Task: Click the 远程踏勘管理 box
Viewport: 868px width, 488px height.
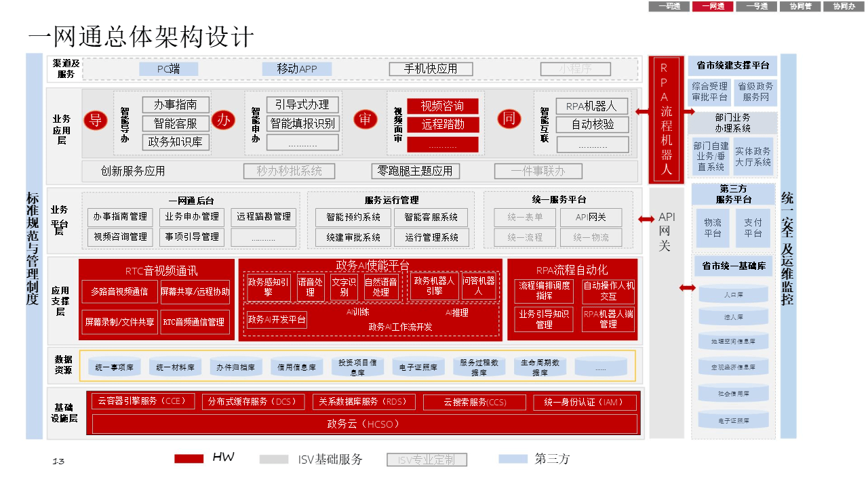Action: click(264, 217)
